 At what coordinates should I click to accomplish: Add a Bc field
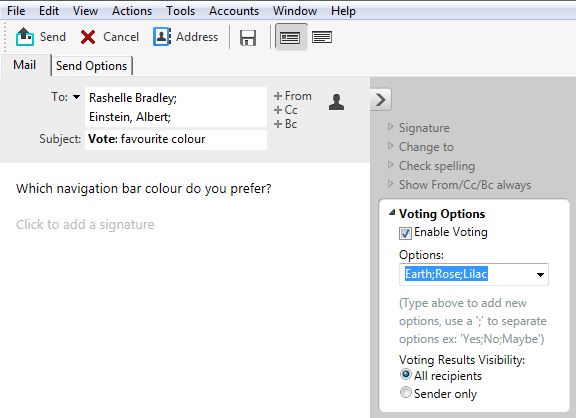click(285, 124)
